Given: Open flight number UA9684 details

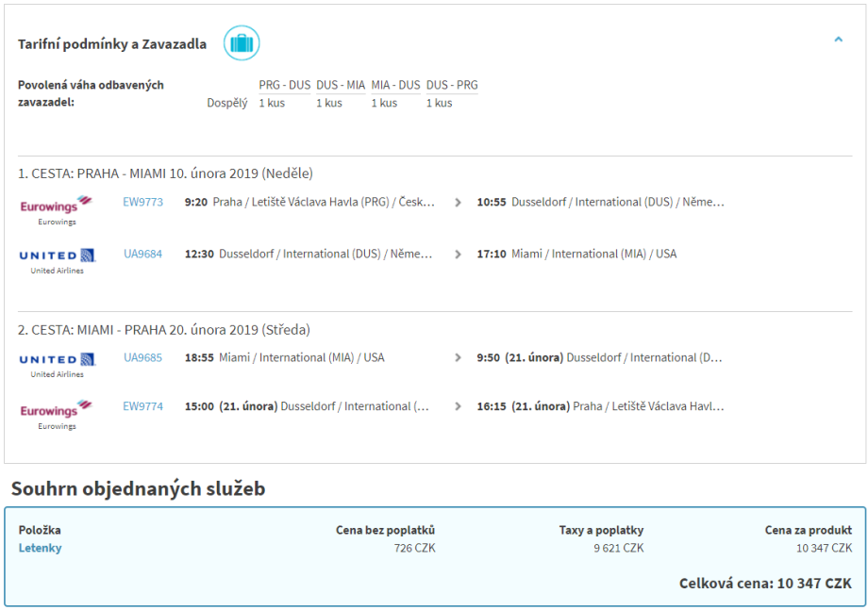Looking at the screenshot, I should (x=142, y=254).
